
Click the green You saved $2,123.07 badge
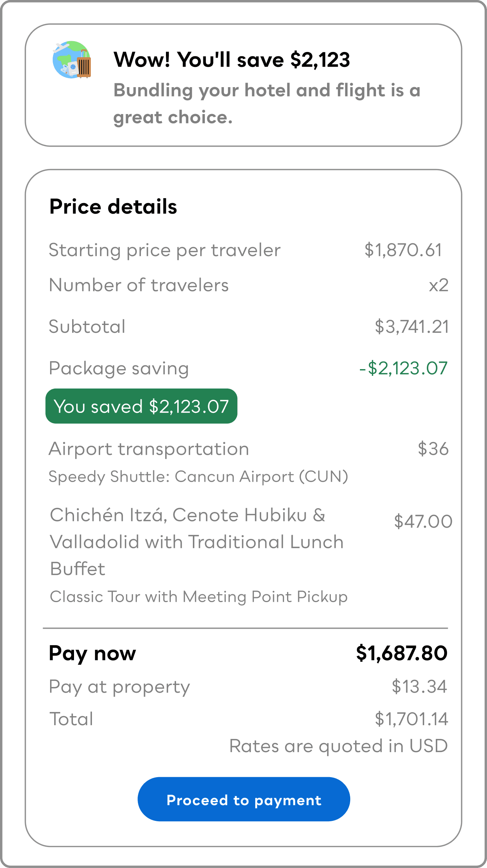141,406
